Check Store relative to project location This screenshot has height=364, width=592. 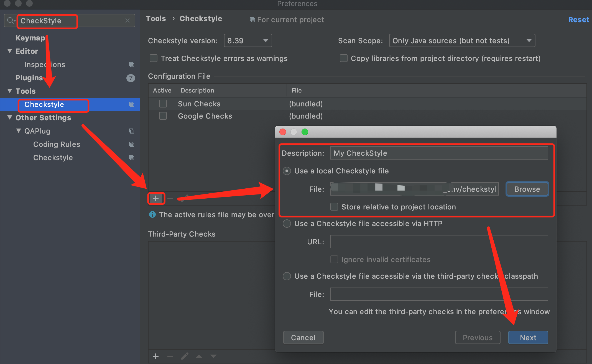pyautogui.click(x=334, y=207)
